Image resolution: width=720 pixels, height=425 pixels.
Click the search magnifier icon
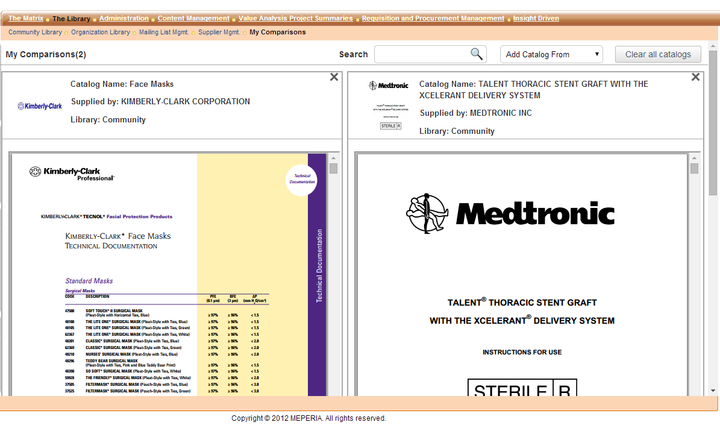tap(476, 54)
